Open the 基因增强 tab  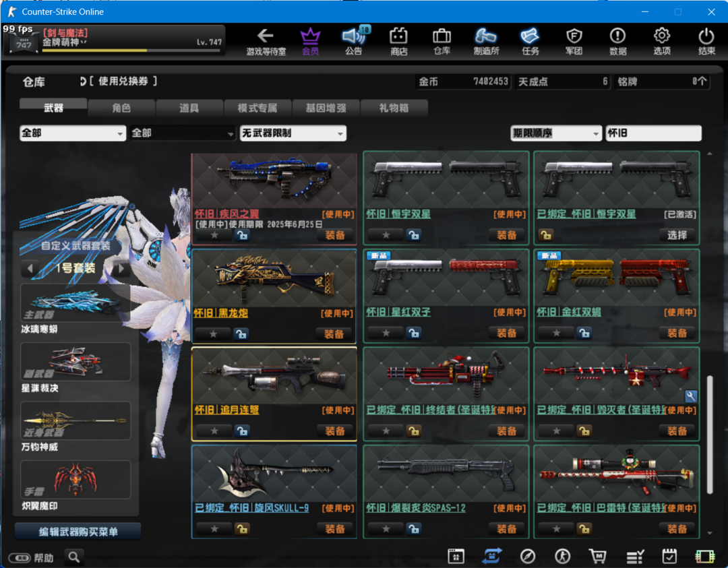pos(326,108)
